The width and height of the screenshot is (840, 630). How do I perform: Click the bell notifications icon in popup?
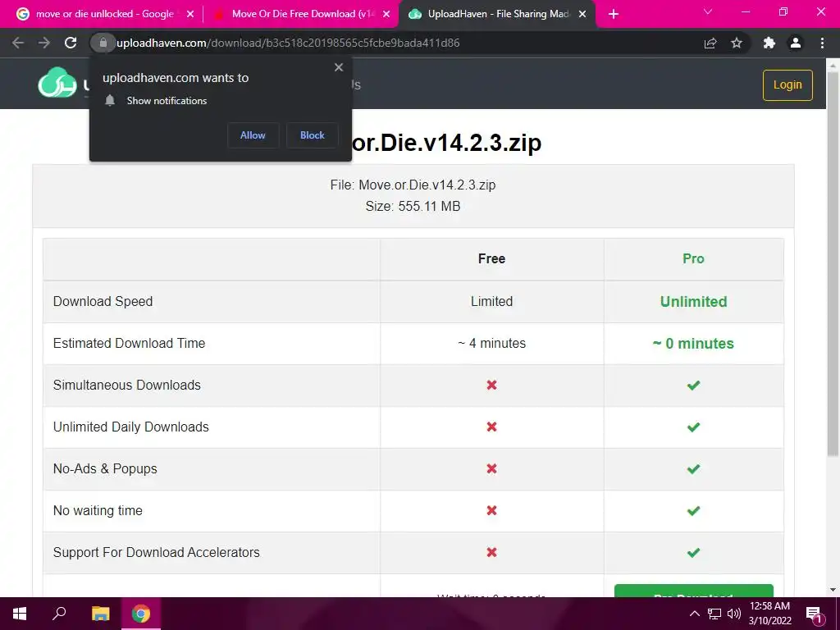pos(110,100)
